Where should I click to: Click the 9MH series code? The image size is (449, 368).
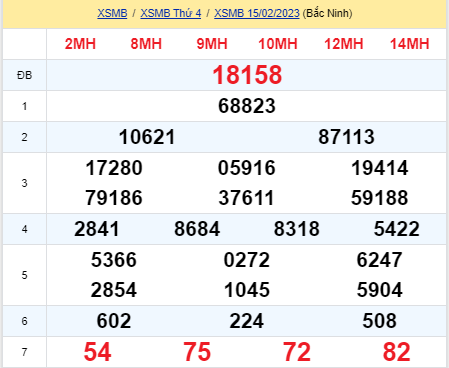coord(212,44)
